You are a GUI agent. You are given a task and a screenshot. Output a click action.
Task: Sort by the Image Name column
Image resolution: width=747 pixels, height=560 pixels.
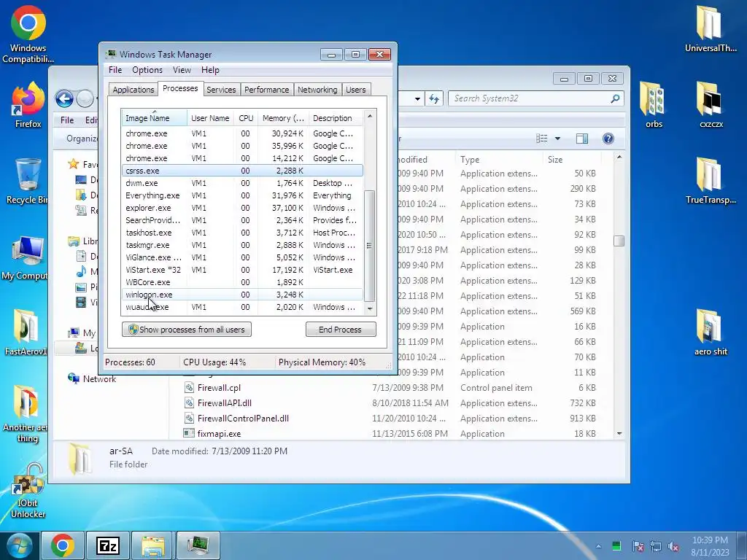pos(154,118)
